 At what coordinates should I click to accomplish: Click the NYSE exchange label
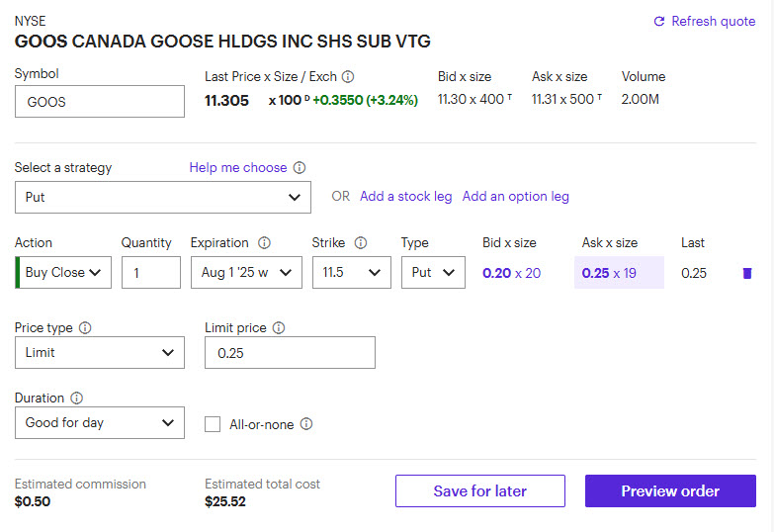[x=30, y=21]
